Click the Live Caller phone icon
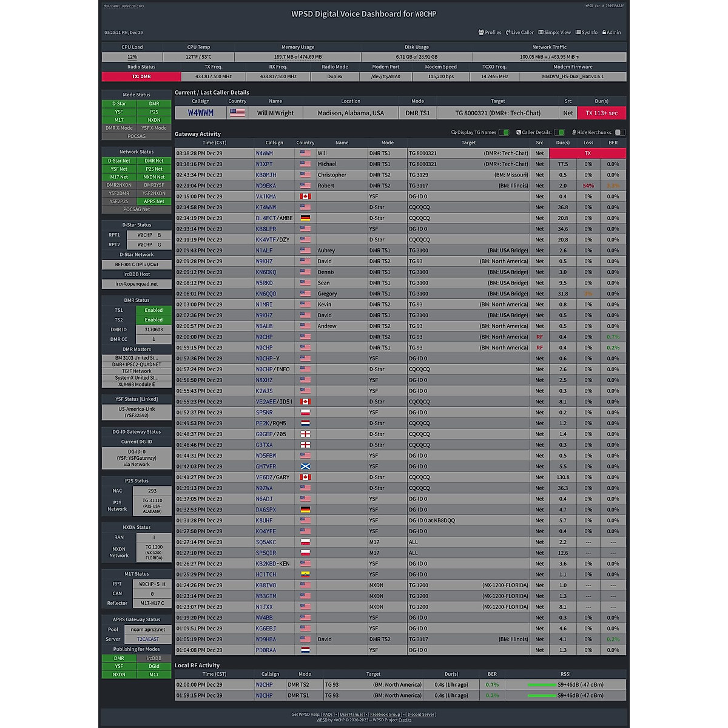The width and height of the screenshot is (728, 728). pyautogui.click(x=508, y=33)
